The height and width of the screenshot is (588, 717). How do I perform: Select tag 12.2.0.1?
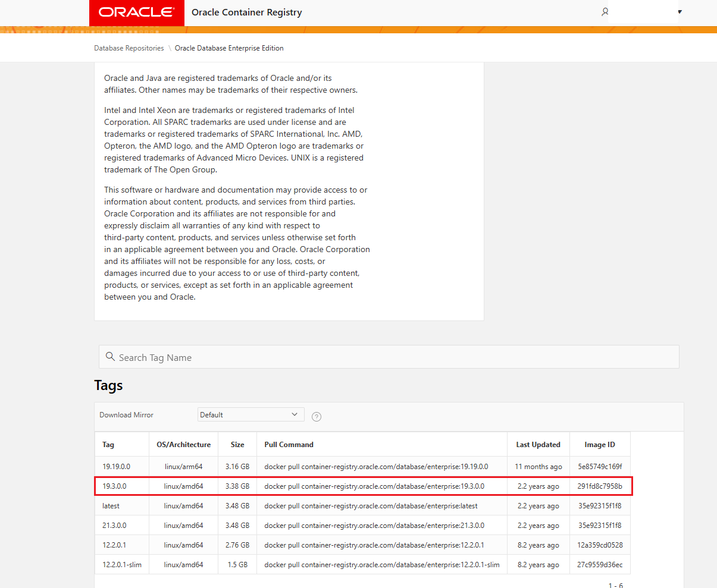pos(114,545)
